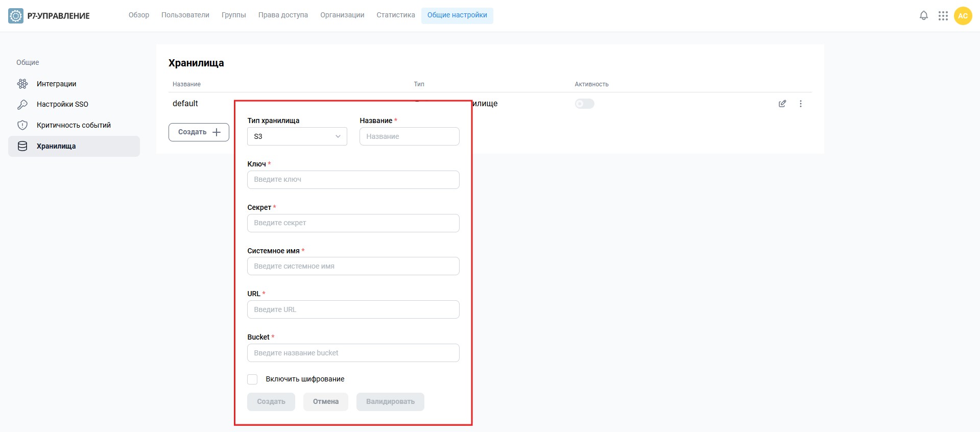
Task: Click the Хранилища database icon
Action: tap(22, 146)
